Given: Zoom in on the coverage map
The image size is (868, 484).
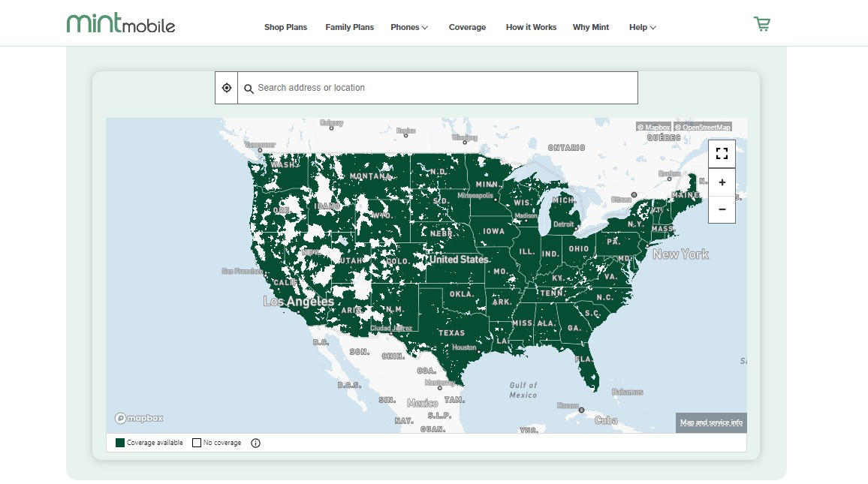Looking at the screenshot, I should [722, 182].
